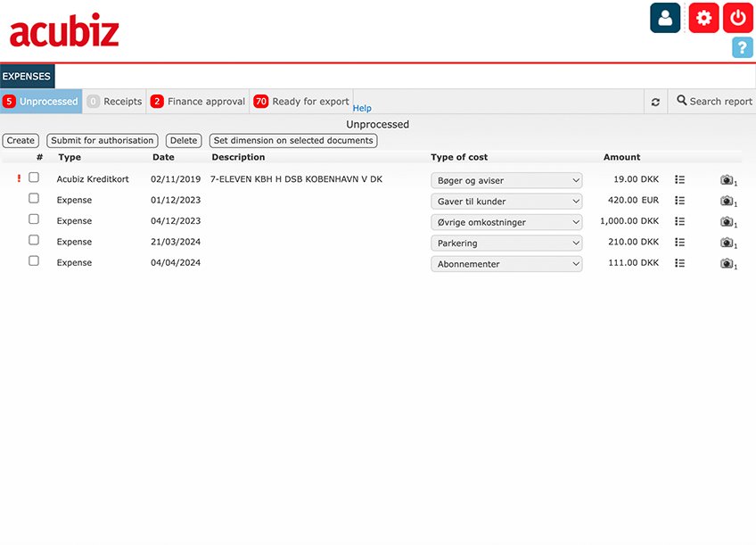
Task: Change the Parkering type of cost dropdown
Action: (505, 244)
